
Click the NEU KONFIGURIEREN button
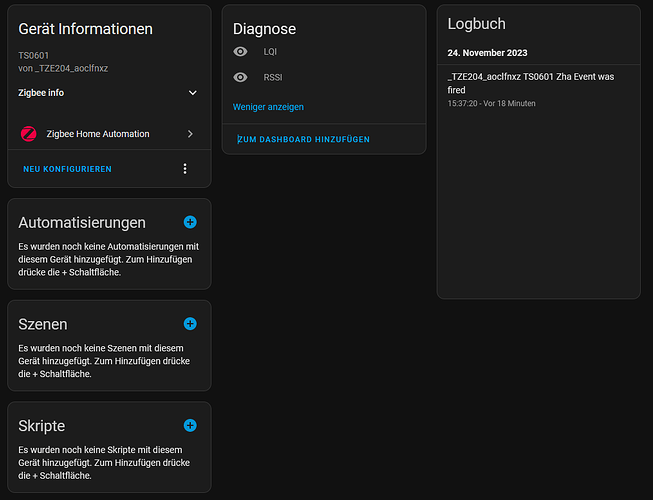(68, 169)
